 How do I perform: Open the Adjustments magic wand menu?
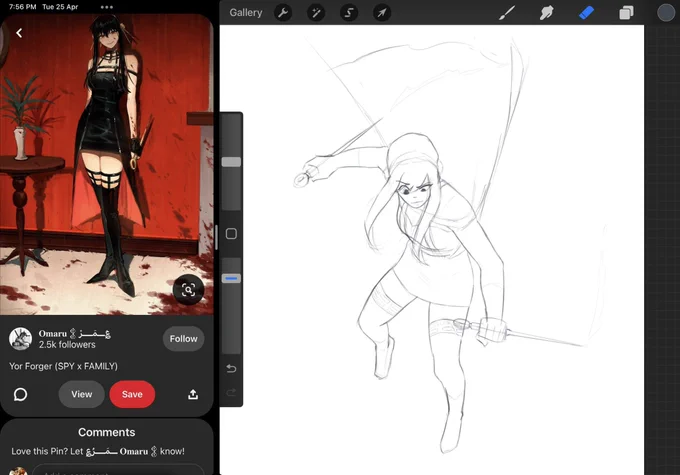[x=316, y=13]
